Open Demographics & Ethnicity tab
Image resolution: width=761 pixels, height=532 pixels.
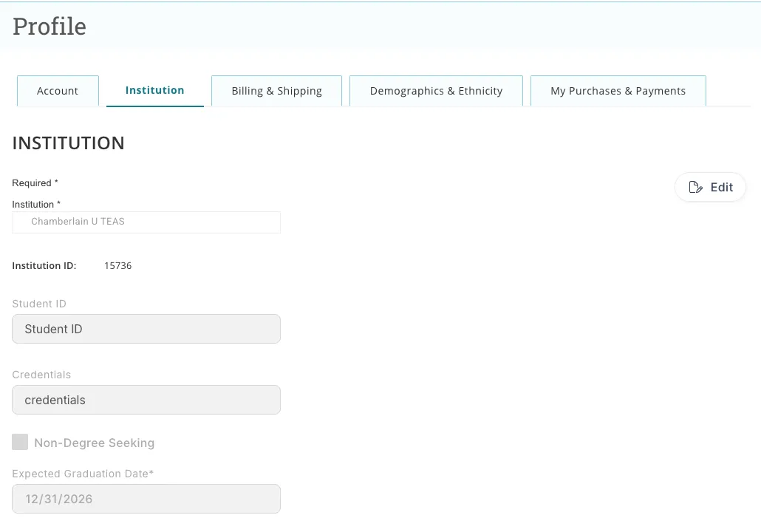[x=436, y=91]
